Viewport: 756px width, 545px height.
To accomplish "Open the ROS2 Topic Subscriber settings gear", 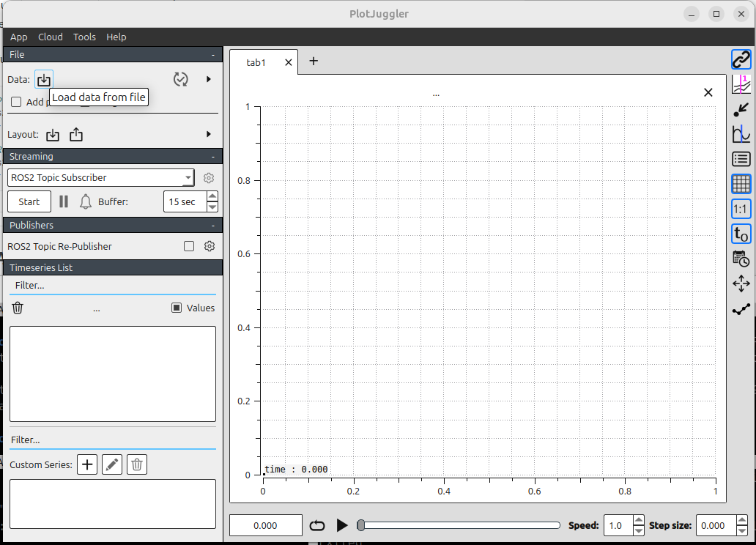I will (x=209, y=178).
